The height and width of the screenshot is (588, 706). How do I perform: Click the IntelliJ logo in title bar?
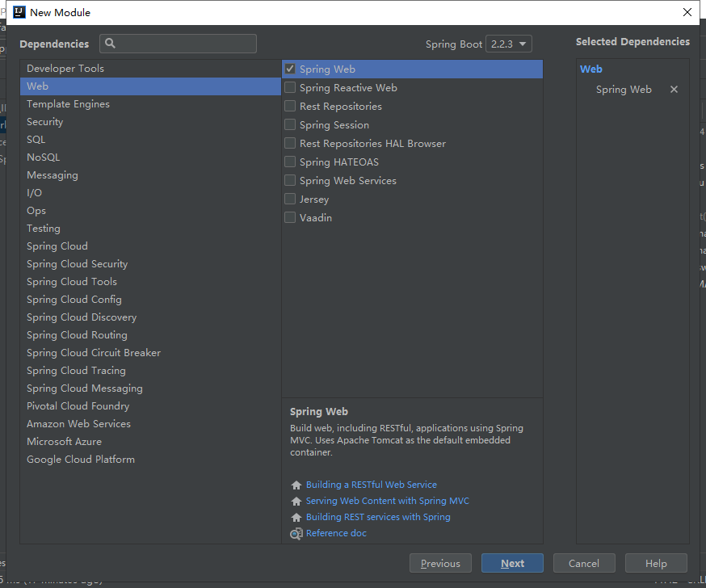pos(19,12)
